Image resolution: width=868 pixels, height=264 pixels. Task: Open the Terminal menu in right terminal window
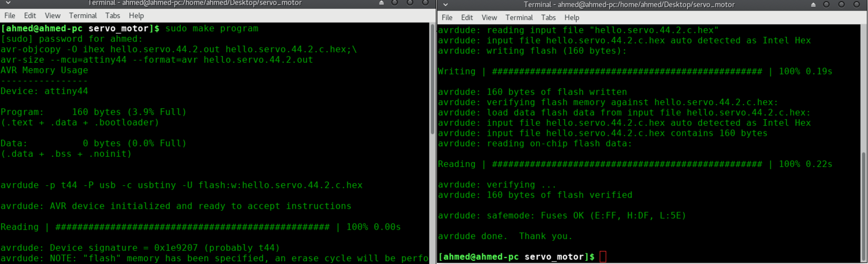pos(520,17)
